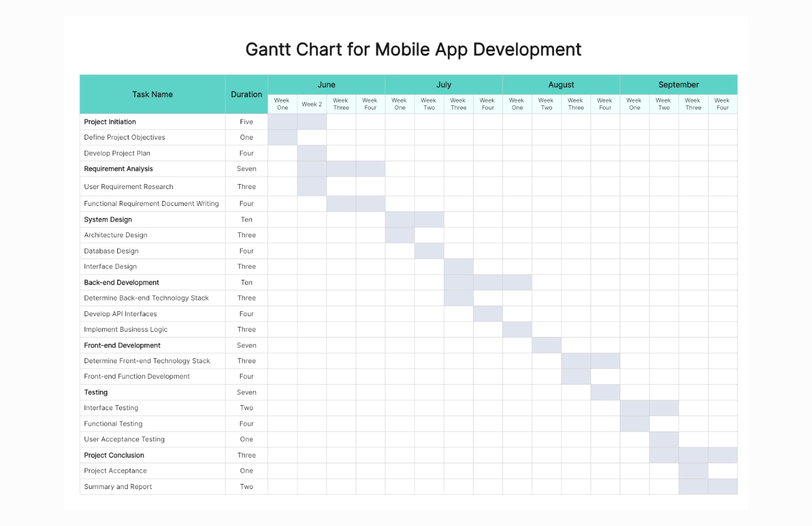Image resolution: width=812 pixels, height=526 pixels.
Task: Click the Week 2 header under June
Action: pyautogui.click(x=311, y=105)
